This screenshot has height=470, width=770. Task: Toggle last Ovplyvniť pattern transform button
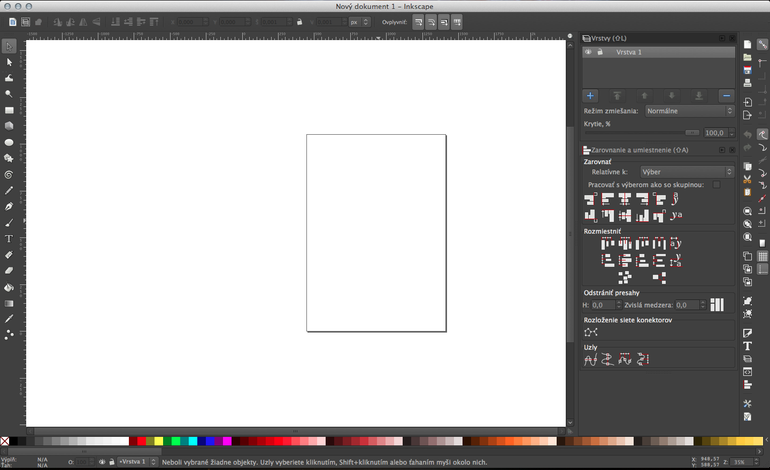457,22
